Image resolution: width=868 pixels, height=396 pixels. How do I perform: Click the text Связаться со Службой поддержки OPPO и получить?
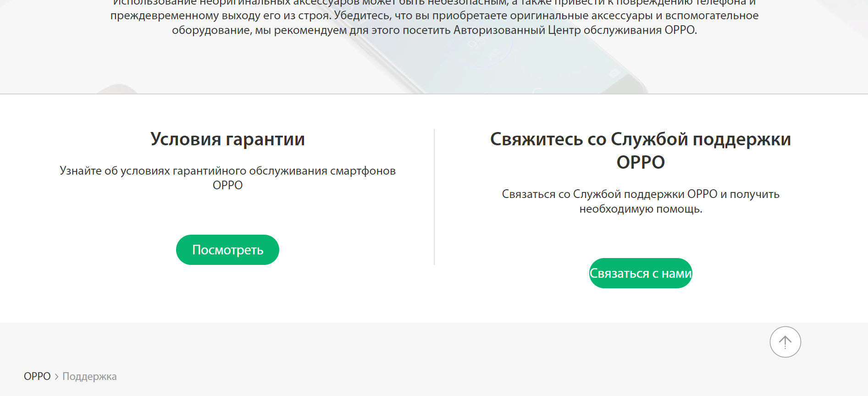(x=641, y=194)
